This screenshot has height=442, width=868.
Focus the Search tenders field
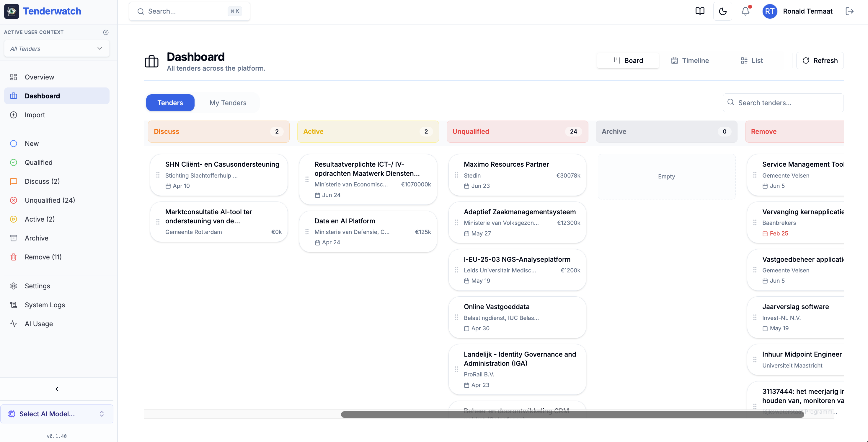click(x=783, y=103)
